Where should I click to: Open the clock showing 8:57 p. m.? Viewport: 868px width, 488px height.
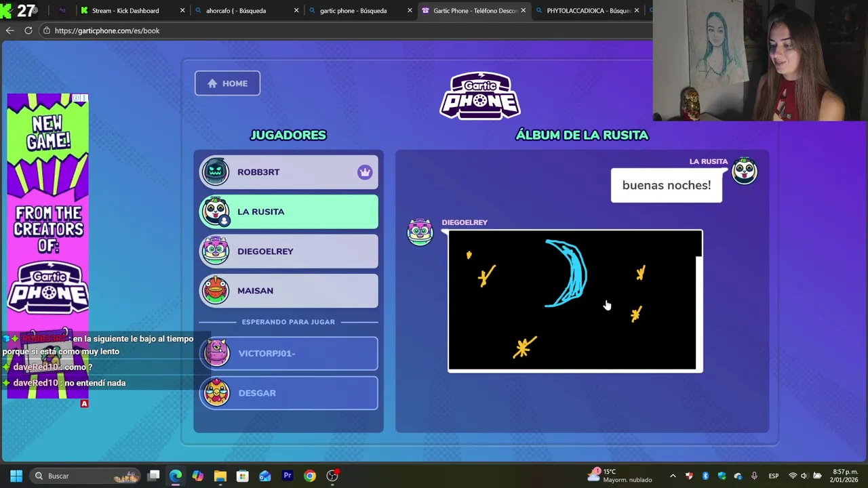[844, 476]
